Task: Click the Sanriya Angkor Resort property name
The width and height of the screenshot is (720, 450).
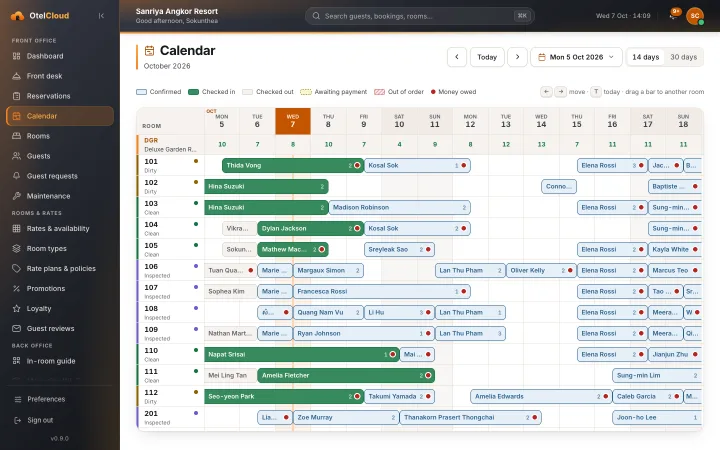Action: click(x=177, y=11)
